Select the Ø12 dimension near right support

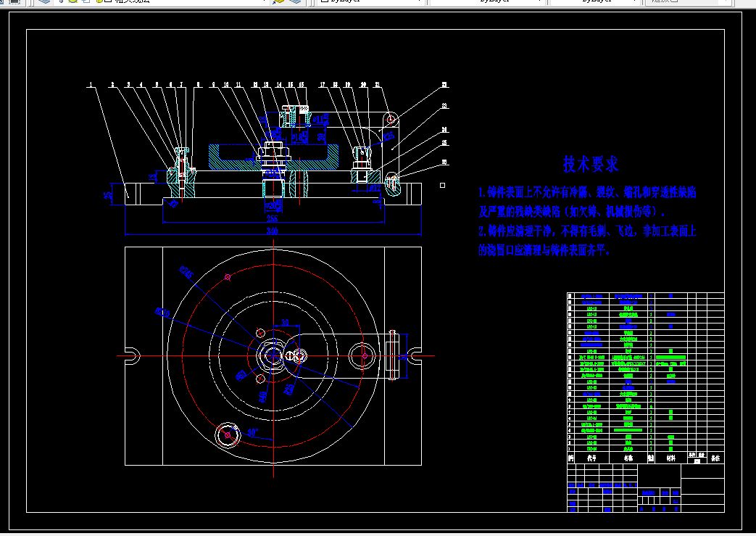375,187
